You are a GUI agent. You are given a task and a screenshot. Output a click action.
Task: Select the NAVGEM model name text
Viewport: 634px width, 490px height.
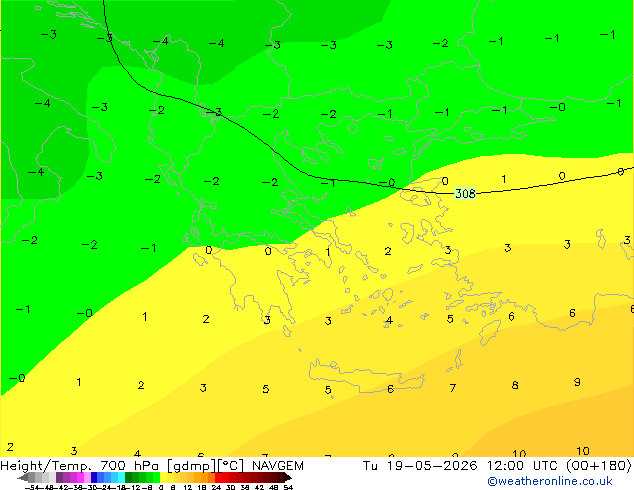click(278, 466)
